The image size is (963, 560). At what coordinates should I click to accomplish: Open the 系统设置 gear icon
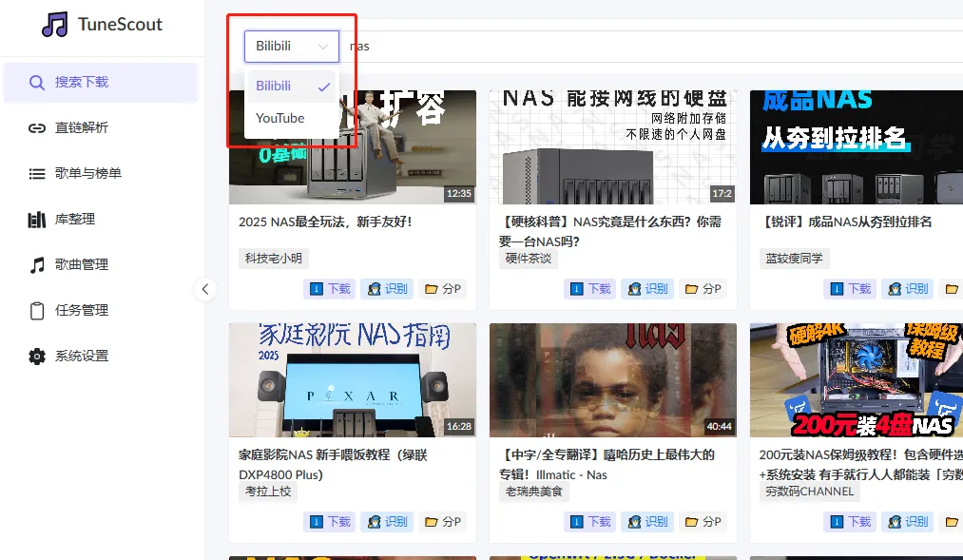click(x=36, y=357)
